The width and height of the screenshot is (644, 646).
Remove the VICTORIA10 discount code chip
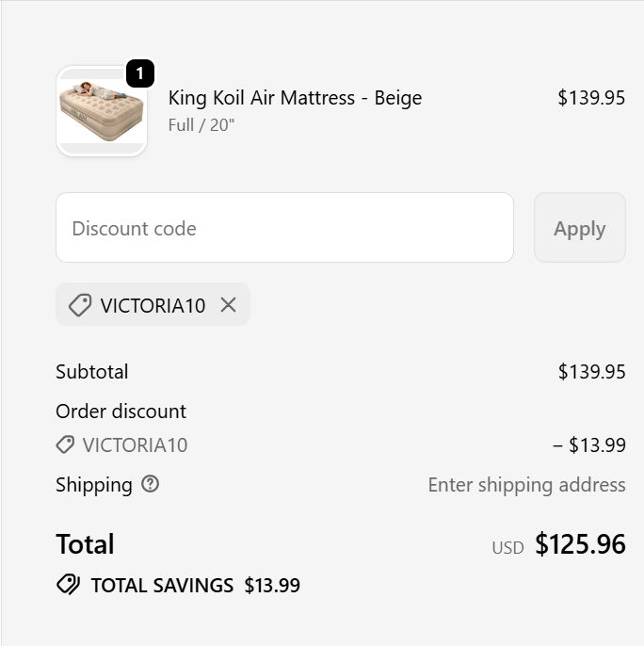[x=228, y=304]
